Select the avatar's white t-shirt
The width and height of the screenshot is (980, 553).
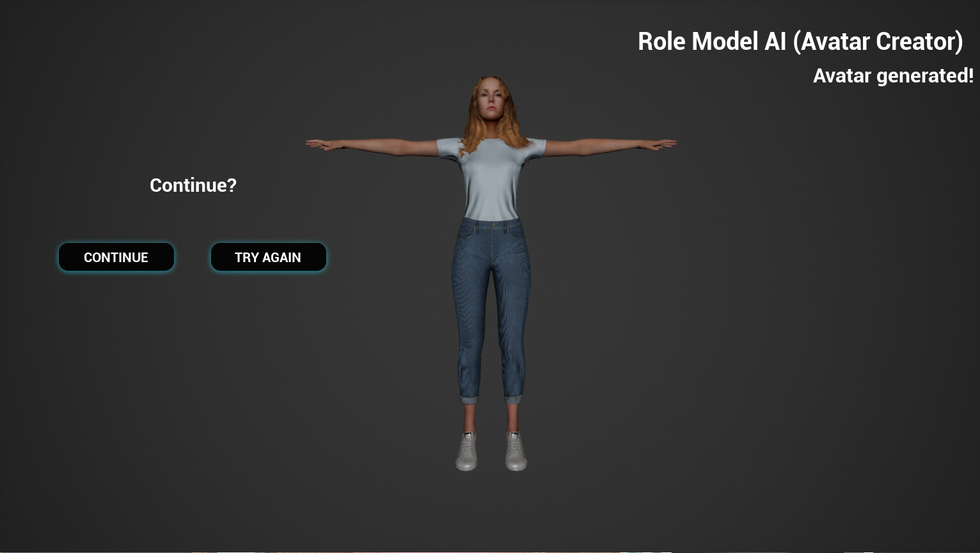[x=493, y=185]
